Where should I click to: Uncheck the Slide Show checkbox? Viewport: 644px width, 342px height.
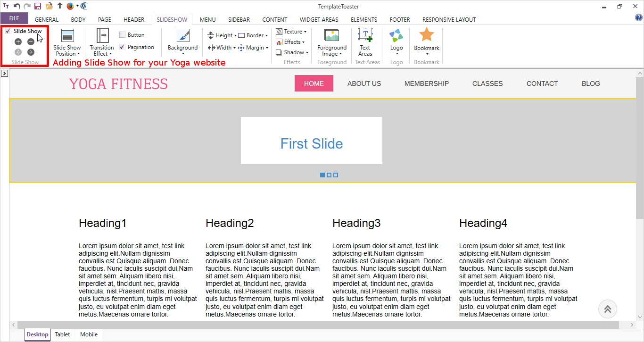point(8,31)
